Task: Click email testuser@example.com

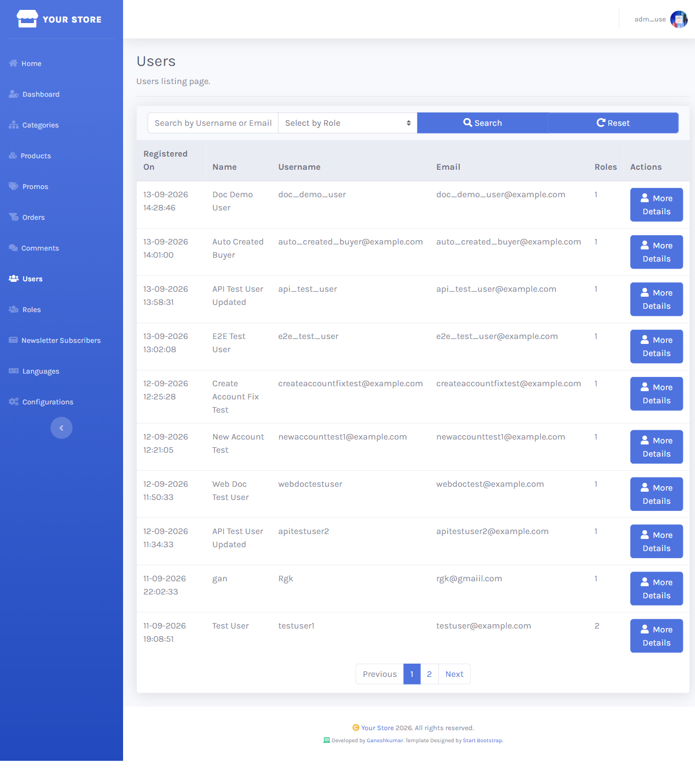Action: coord(483,626)
